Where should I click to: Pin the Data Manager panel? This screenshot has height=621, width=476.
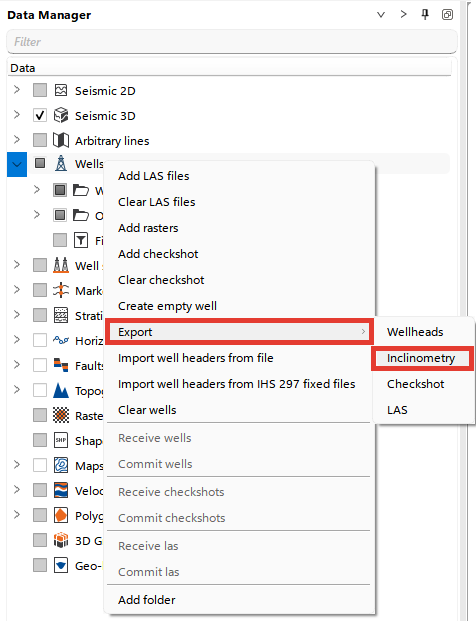point(425,15)
